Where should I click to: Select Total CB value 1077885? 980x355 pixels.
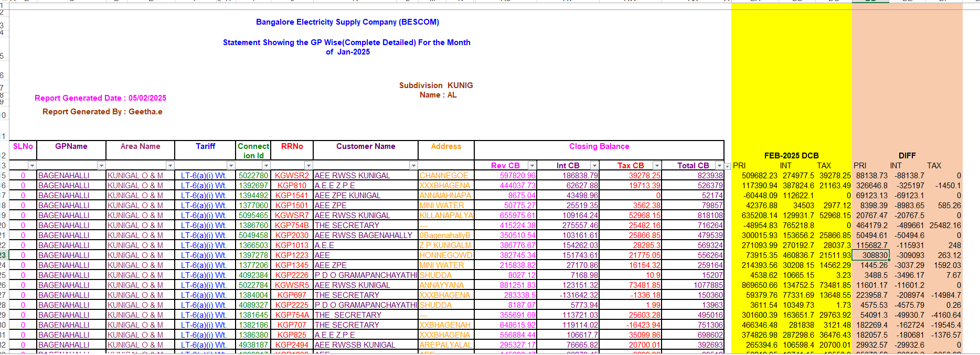pos(693,285)
